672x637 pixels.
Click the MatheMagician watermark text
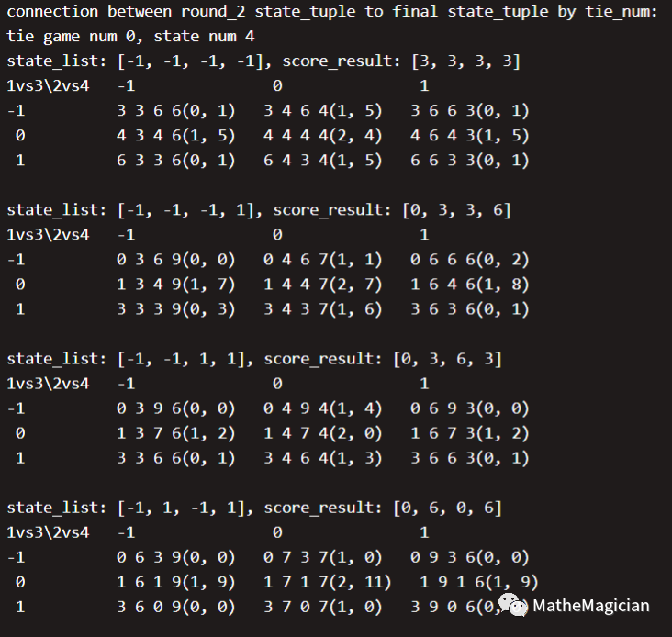tap(591, 606)
